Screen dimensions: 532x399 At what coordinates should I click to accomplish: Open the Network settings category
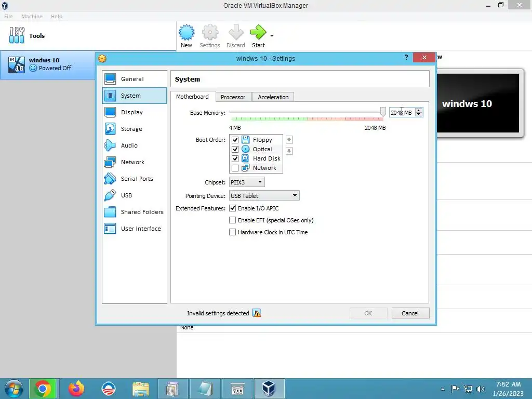tap(135, 162)
